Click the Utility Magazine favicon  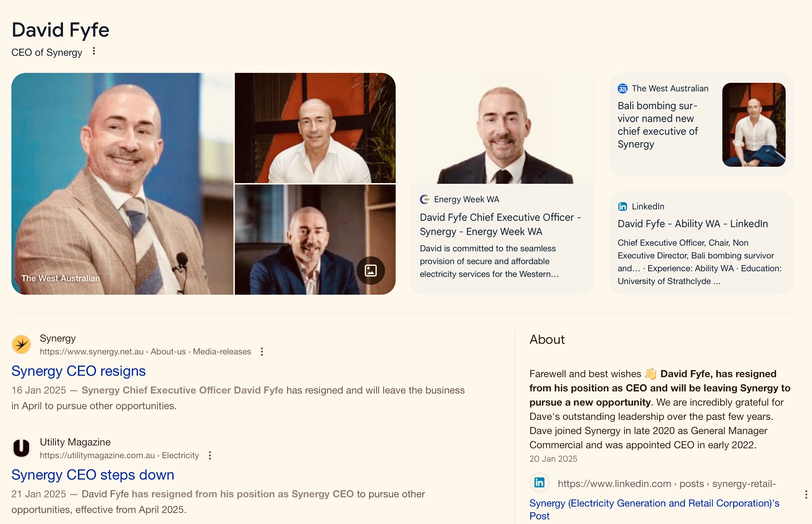click(x=21, y=448)
